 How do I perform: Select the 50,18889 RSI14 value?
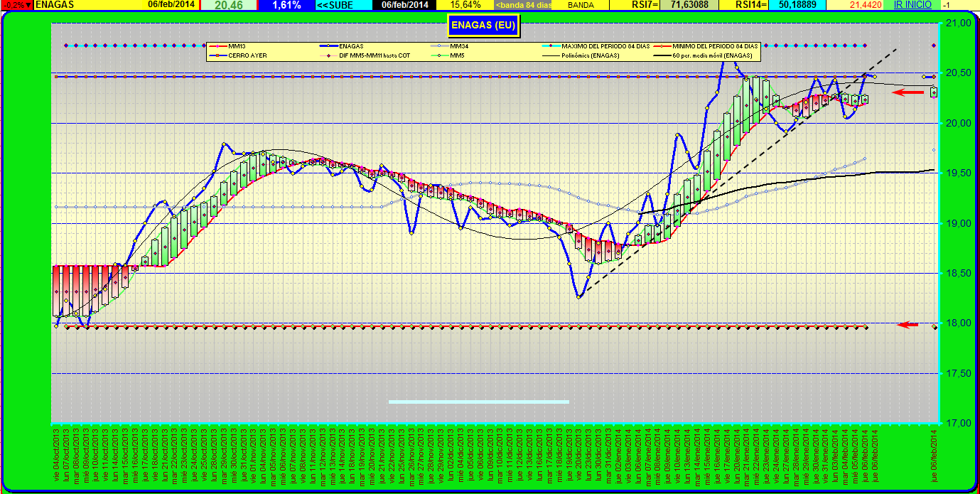[x=797, y=5]
